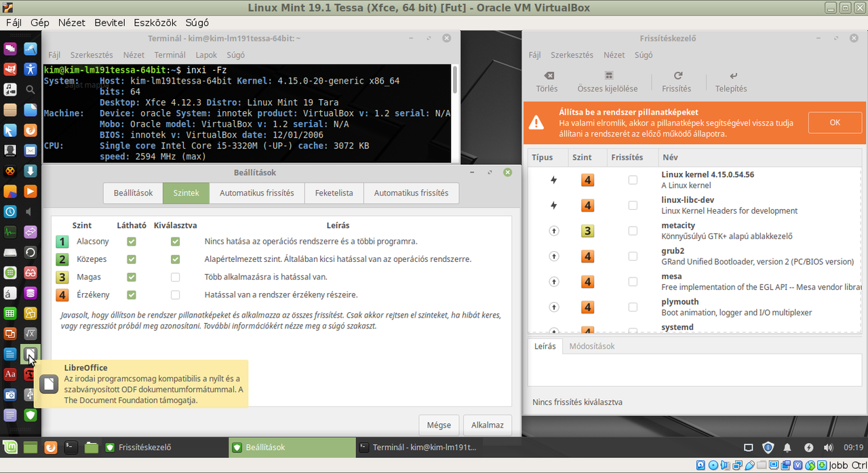Screen dimensions: 868x473
Task: Launch the LibreOffice start center dock icon
Action: coord(31,354)
